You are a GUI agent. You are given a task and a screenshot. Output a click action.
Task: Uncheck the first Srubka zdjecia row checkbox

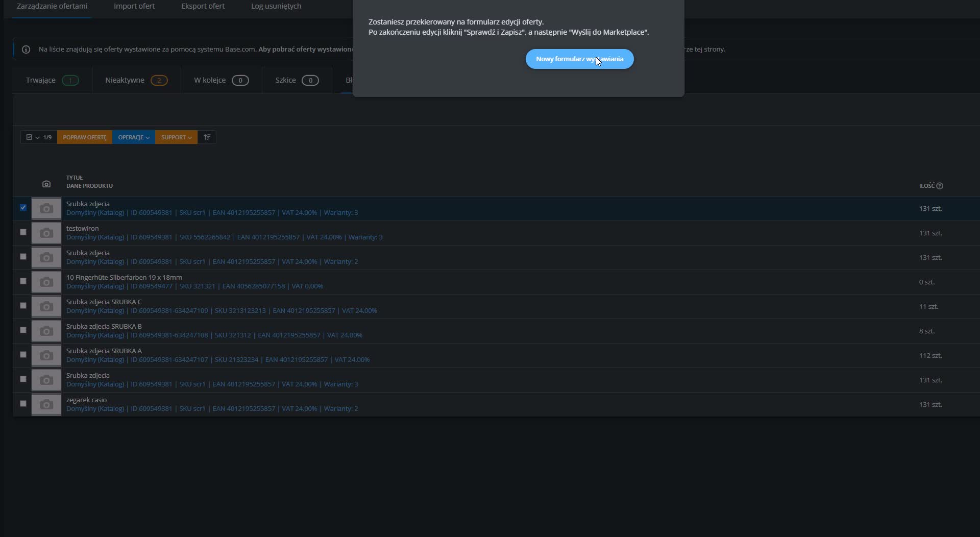(23, 207)
